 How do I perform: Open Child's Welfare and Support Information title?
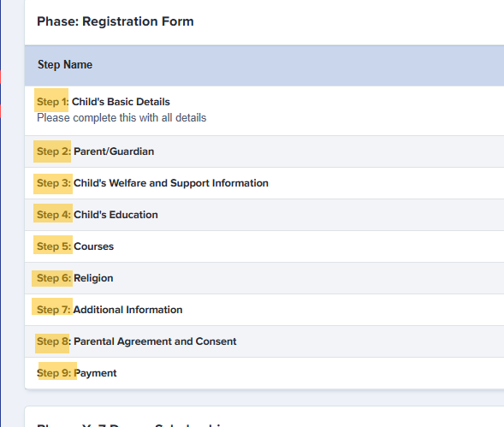[x=170, y=183]
